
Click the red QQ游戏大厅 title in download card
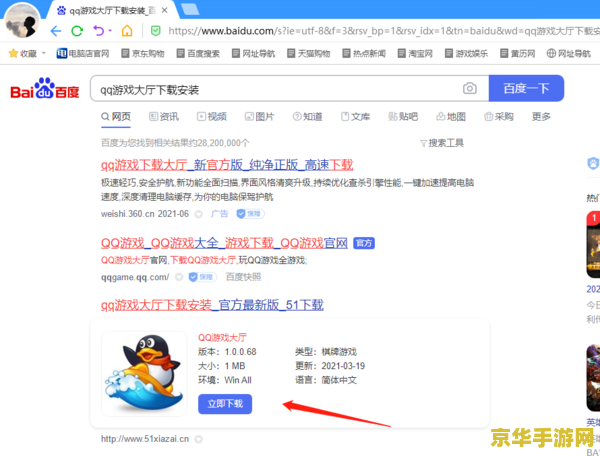(x=222, y=337)
